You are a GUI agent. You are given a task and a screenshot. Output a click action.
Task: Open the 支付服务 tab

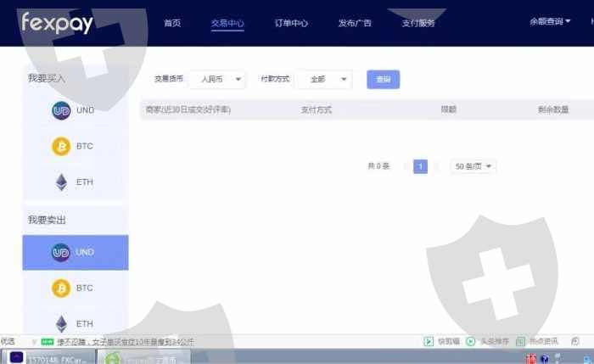tap(417, 23)
